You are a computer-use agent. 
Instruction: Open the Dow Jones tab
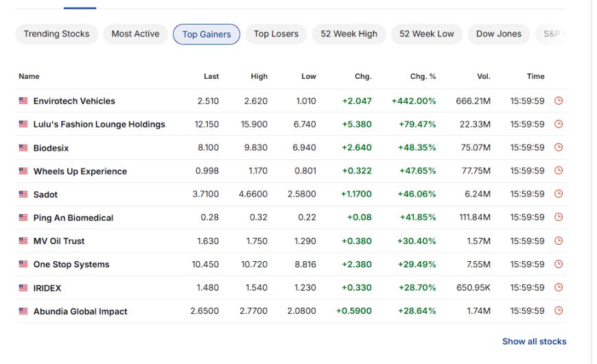(x=499, y=34)
